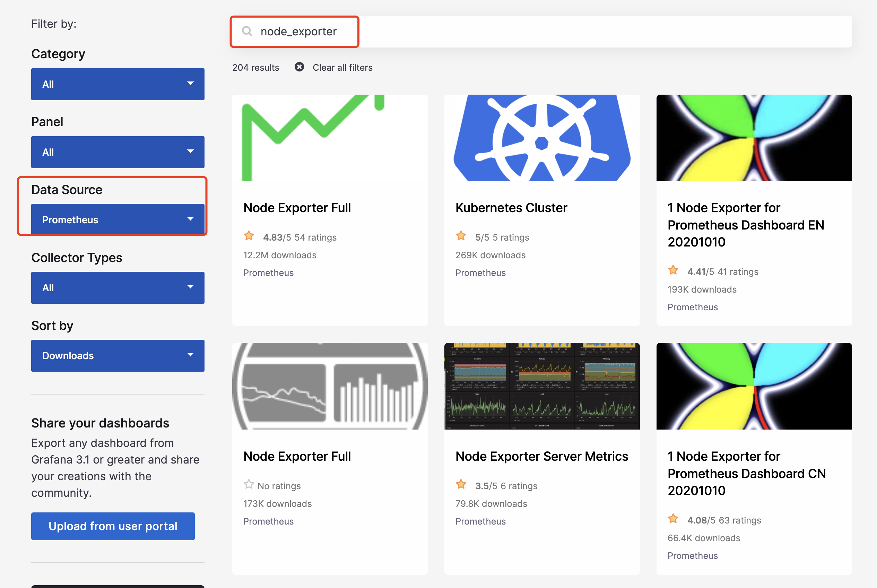877x588 pixels.
Task: Click the 66.4K downloads text
Action: (x=704, y=538)
